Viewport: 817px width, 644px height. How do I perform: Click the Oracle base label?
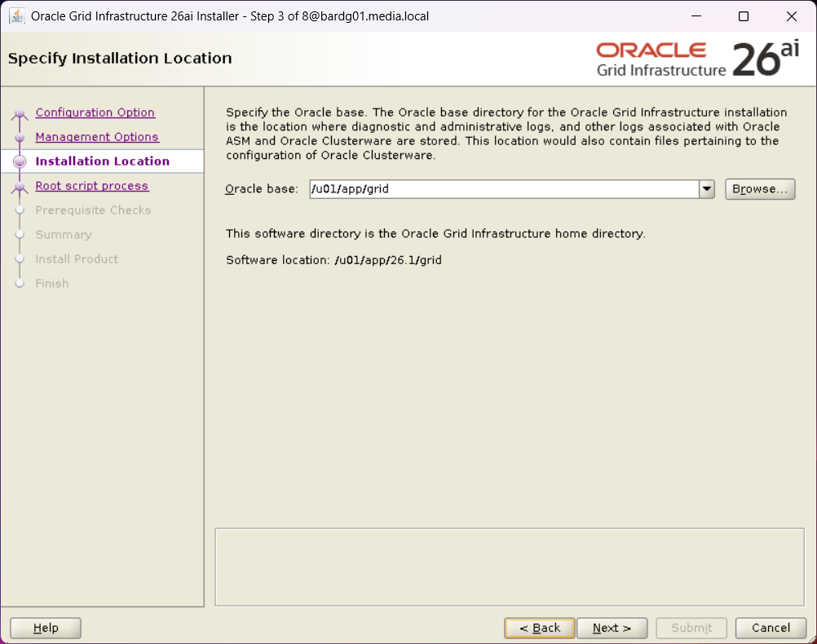click(x=262, y=189)
